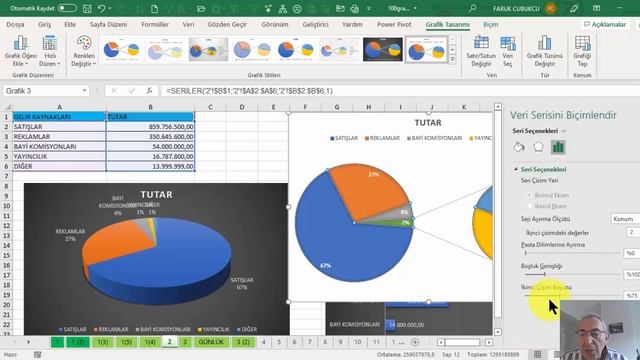
Task: Select the dark background chart style thumbnail
Action: 382,50
